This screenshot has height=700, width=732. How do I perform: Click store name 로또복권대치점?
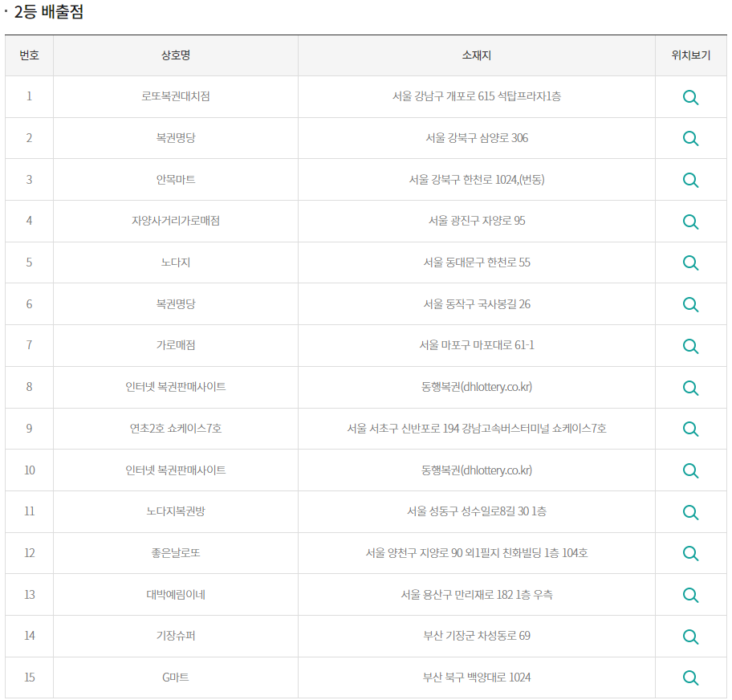click(x=176, y=96)
